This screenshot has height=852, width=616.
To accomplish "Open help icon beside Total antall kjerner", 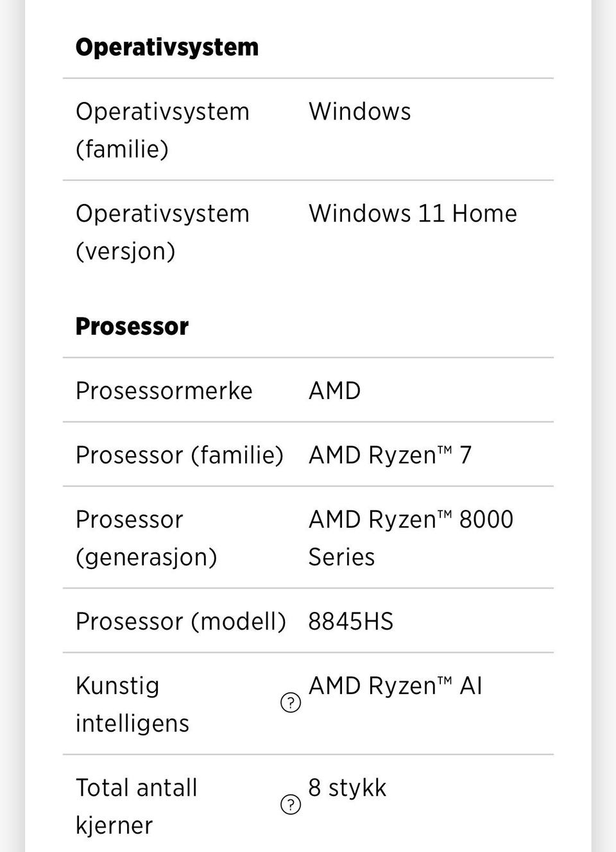I will coord(291,805).
